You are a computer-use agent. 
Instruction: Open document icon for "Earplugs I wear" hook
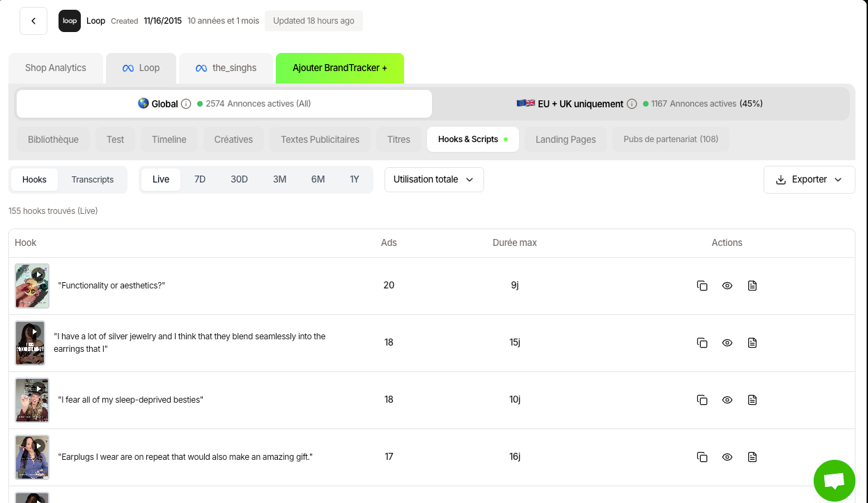tap(752, 457)
